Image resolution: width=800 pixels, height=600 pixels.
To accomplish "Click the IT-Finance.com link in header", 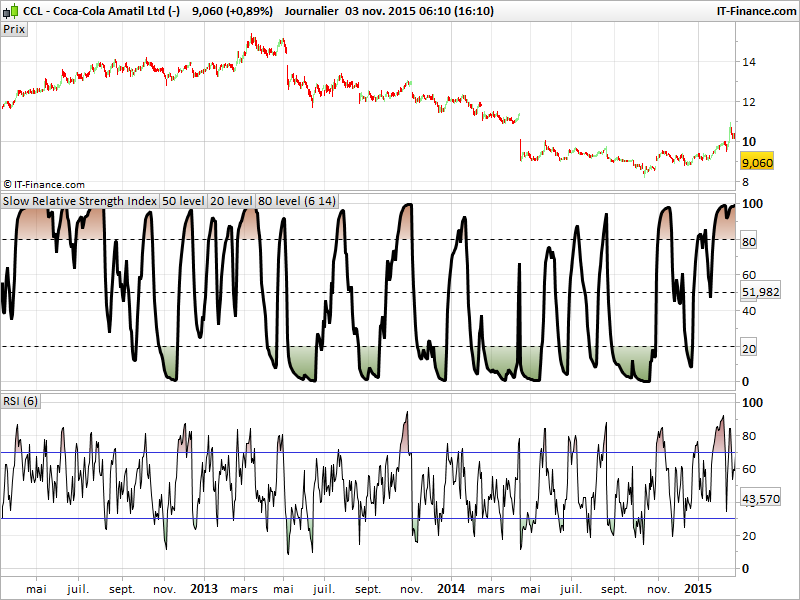I will tap(756, 11).
